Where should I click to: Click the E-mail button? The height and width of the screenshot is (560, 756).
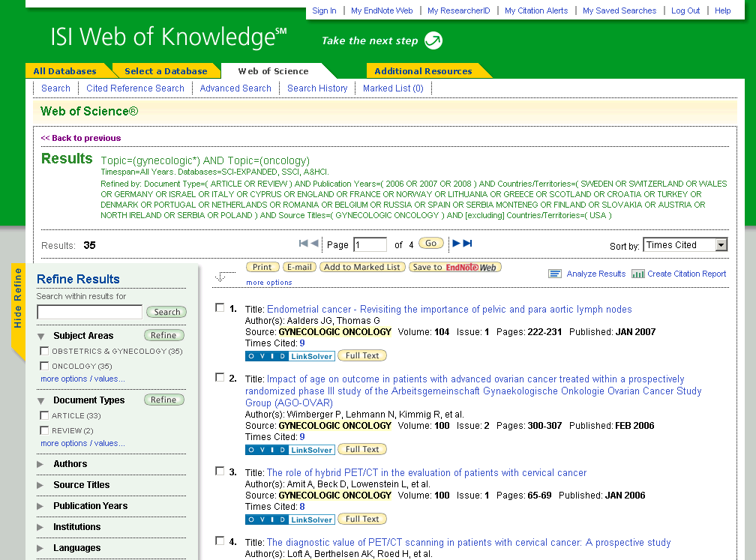pos(299,267)
